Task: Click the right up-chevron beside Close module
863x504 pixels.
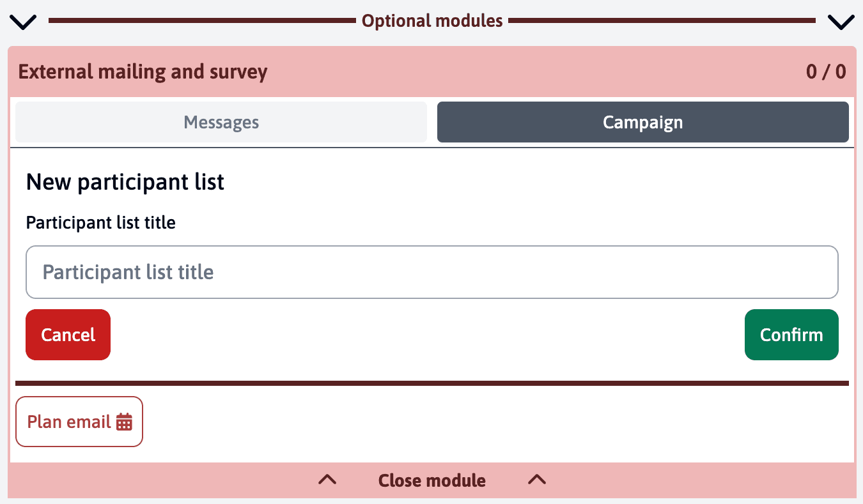Action: [x=537, y=480]
